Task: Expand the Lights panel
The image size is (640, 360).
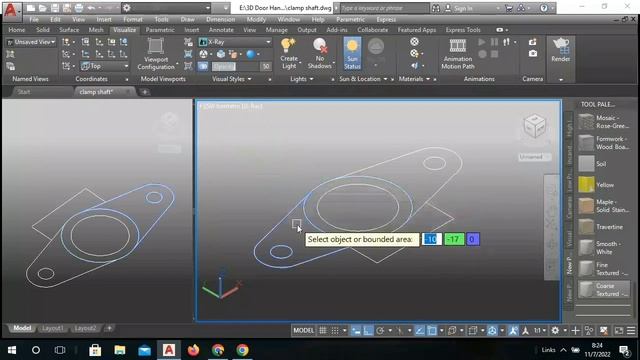Action: pyautogui.click(x=302, y=79)
